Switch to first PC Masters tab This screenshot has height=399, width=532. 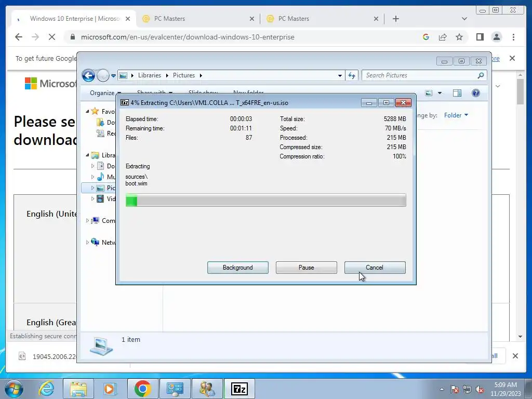(198, 19)
